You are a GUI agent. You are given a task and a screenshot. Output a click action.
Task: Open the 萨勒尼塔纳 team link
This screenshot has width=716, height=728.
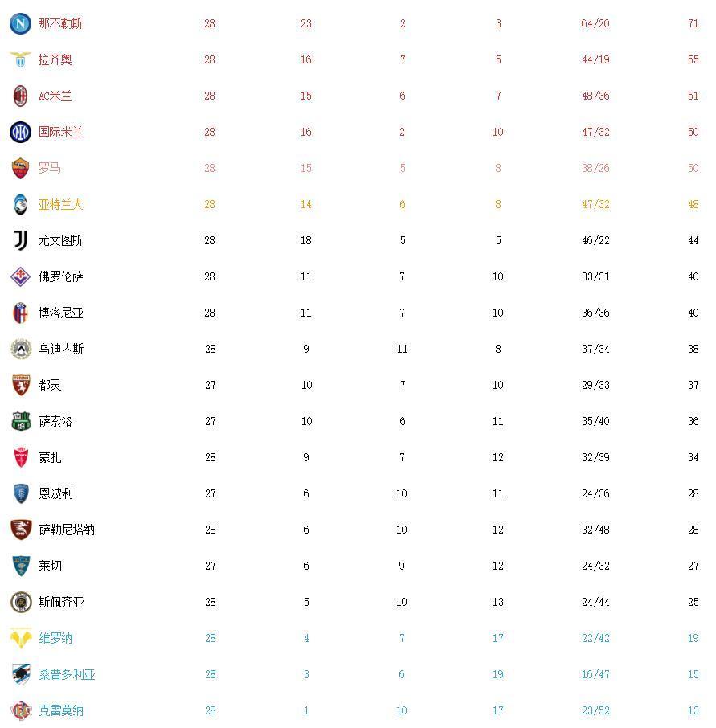coord(66,530)
